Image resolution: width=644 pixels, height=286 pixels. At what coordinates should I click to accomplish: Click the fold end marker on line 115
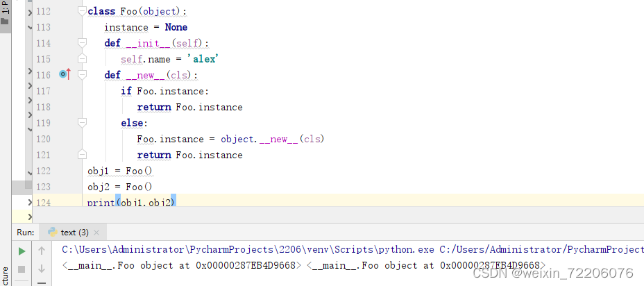[x=82, y=59]
